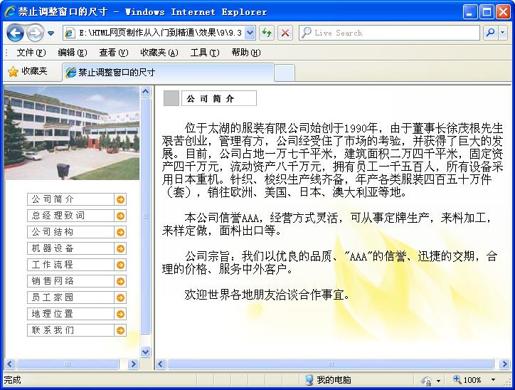Image resolution: width=515 pixels, height=390 pixels.
Task: Click the browser Back arrow button
Action: click(15, 33)
